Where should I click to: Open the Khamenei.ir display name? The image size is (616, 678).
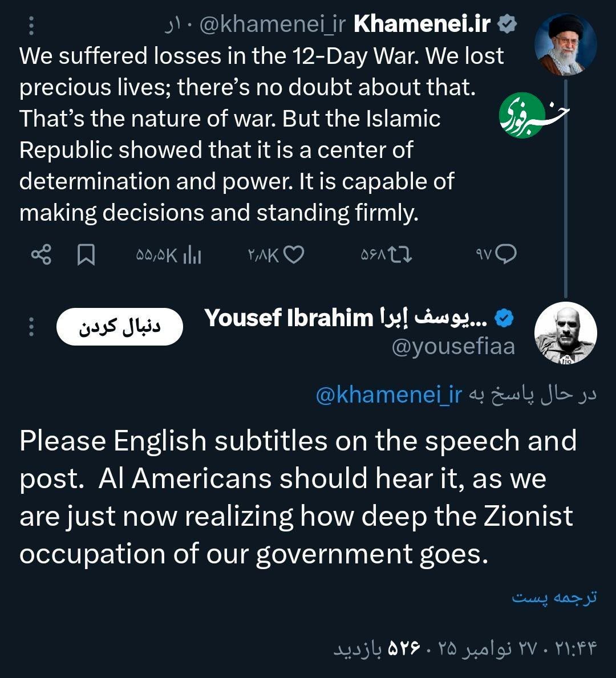tap(422, 24)
